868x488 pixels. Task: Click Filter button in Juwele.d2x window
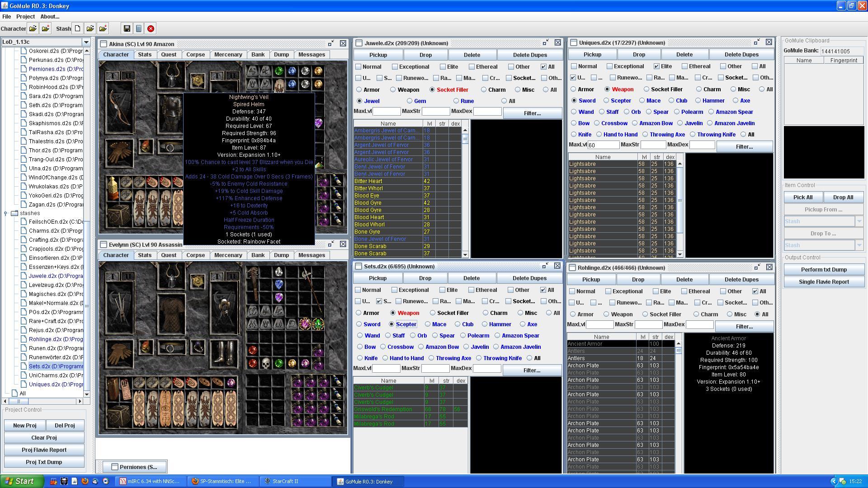click(532, 113)
